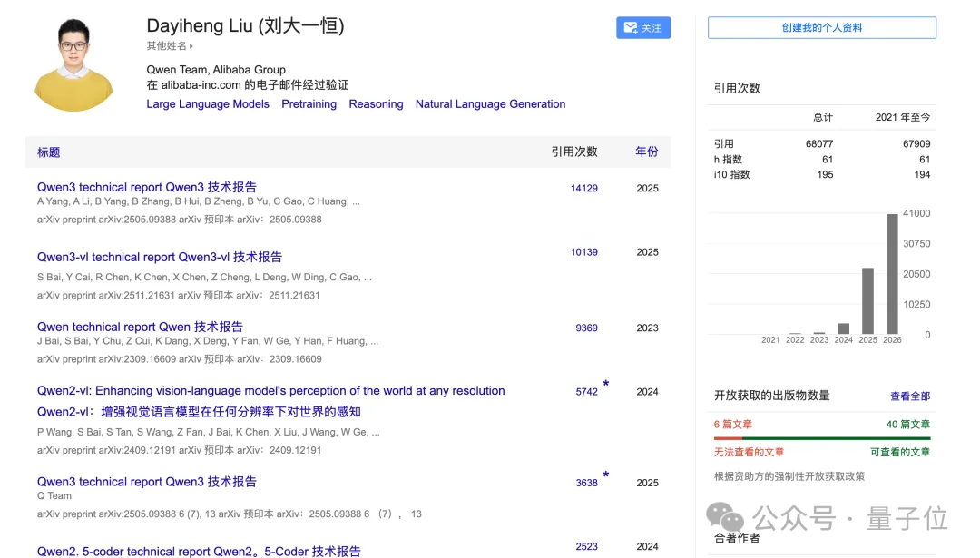The width and height of the screenshot is (980, 558).
Task: Click the 6 篇文章 unavailable count
Action: coord(733,425)
